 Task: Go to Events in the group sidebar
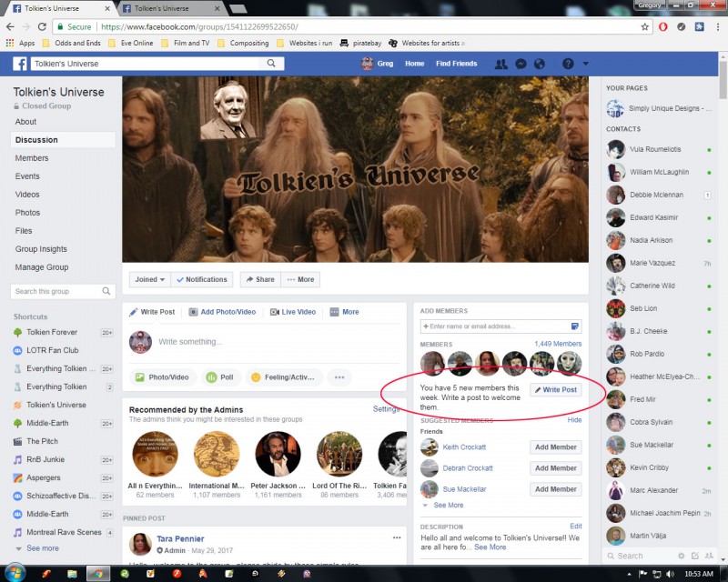tap(27, 176)
